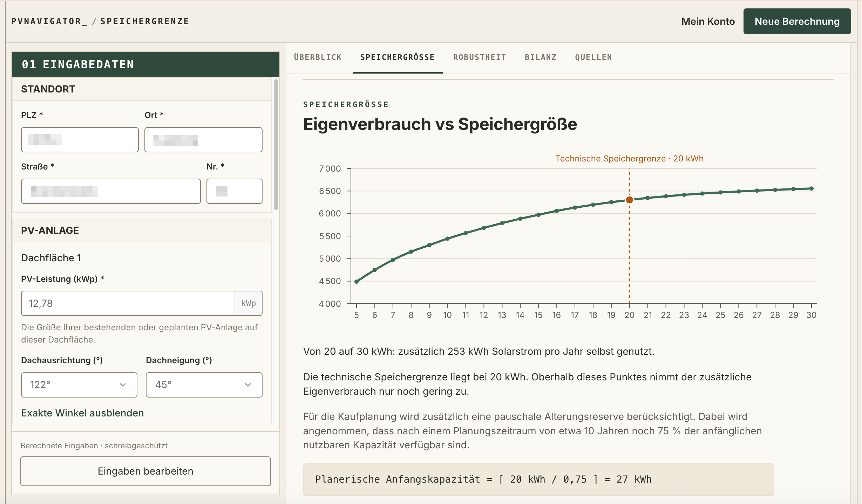Screen dimensions: 862x504
Task: Open the Dachausrichtung 122° dropdown
Action: pyautogui.click(x=79, y=385)
